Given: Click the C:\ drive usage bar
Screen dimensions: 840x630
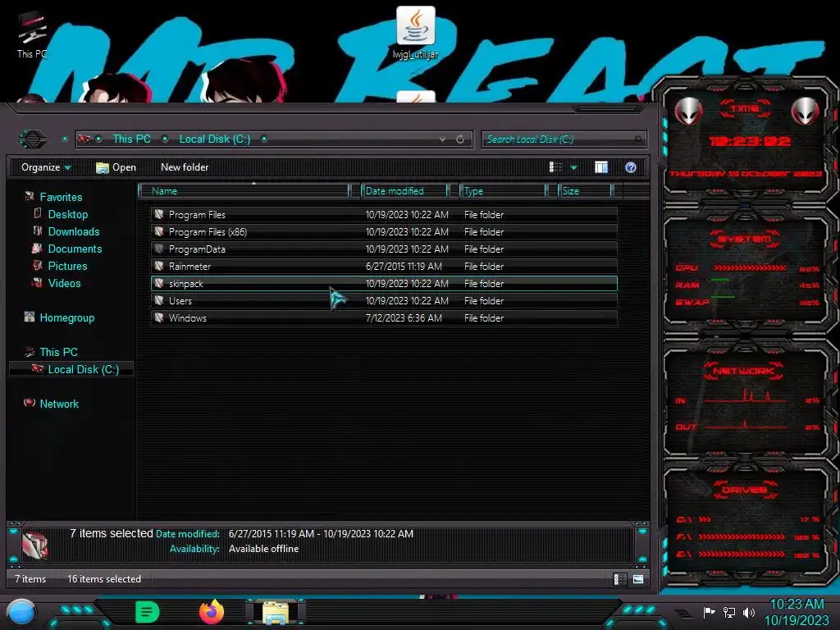Looking at the screenshot, I should [x=705, y=519].
